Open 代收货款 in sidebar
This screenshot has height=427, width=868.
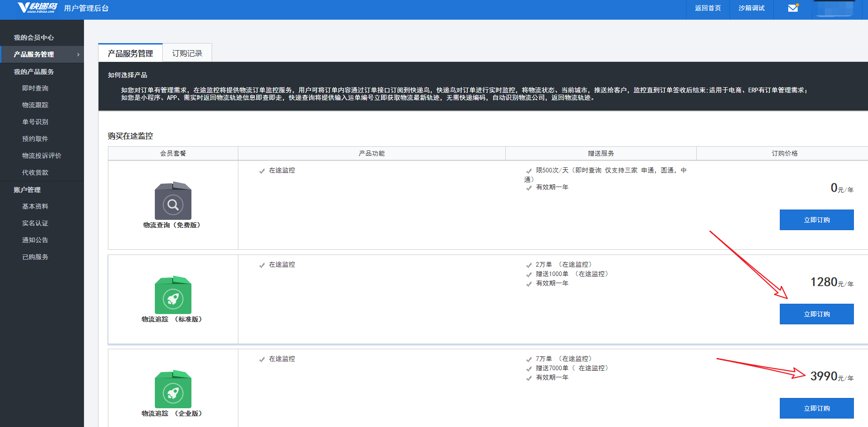[x=35, y=172]
